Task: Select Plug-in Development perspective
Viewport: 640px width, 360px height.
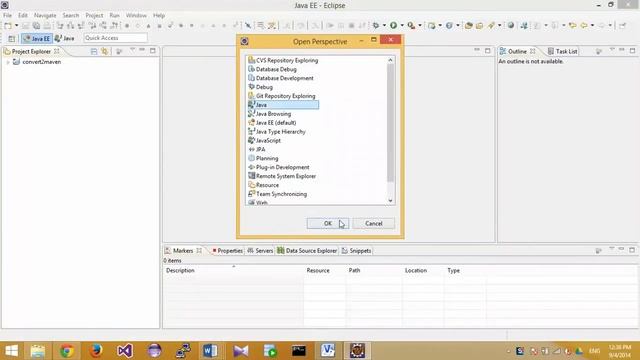Action: pos(279,167)
